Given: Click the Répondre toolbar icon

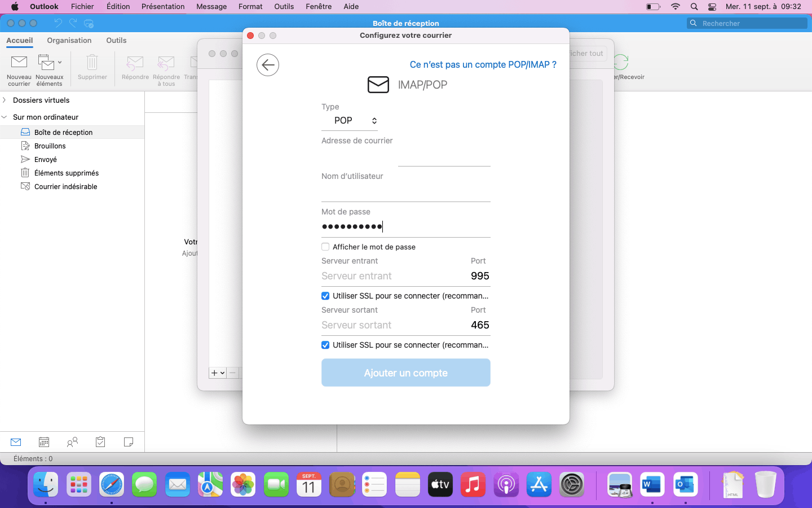Looking at the screenshot, I should pos(135,62).
